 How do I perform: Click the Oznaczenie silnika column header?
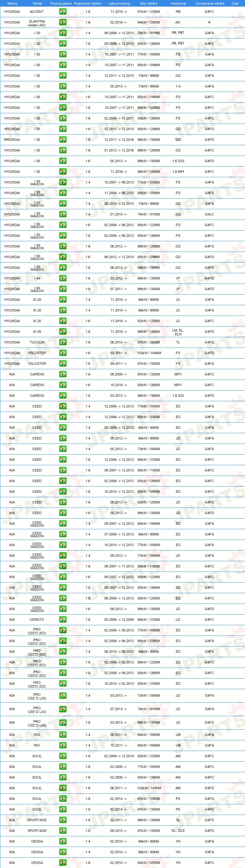coord(210,3)
